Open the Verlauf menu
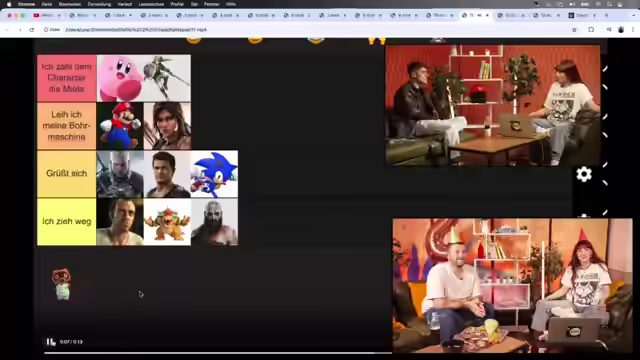Viewport: 640px width, 360px height. 124,4
